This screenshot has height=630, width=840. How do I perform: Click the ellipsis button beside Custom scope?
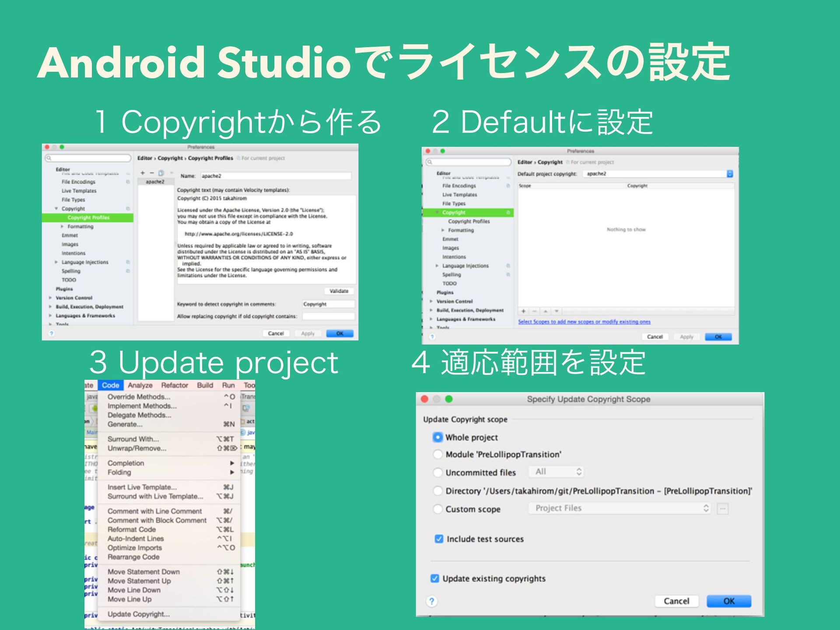pyautogui.click(x=723, y=508)
